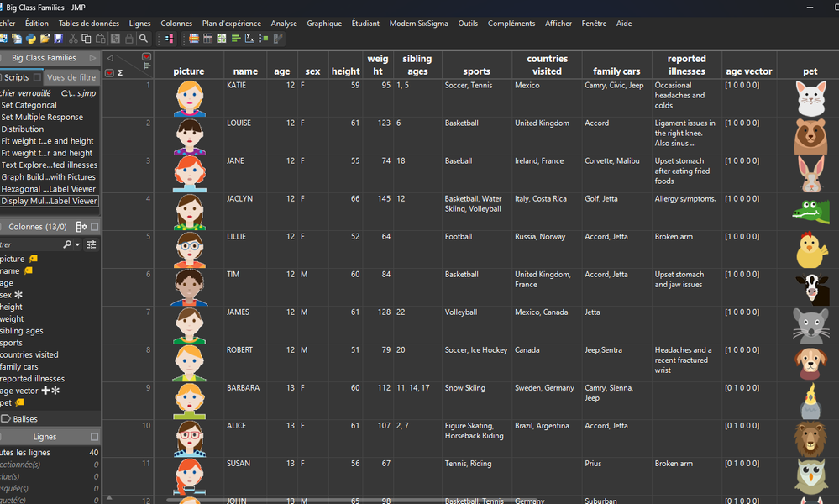Viewport: 839px width, 504px height.
Task: Open Fit Y by X icon
Action: tap(249, 39)
